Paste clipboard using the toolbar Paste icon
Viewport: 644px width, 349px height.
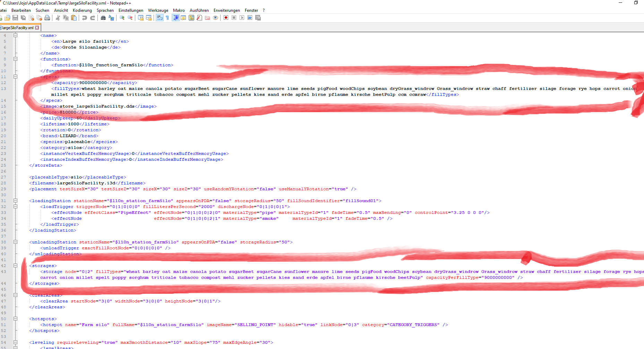point(74,18)
